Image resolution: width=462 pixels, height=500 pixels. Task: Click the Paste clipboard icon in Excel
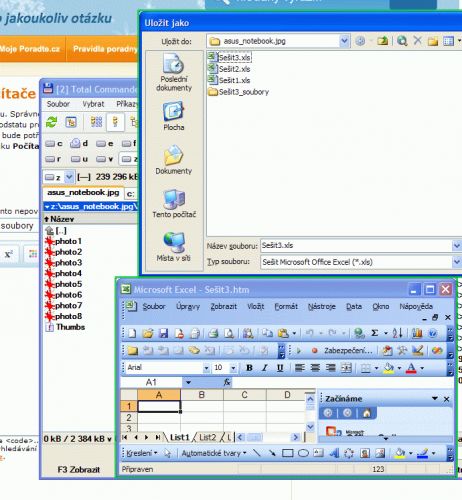(283, 333)
